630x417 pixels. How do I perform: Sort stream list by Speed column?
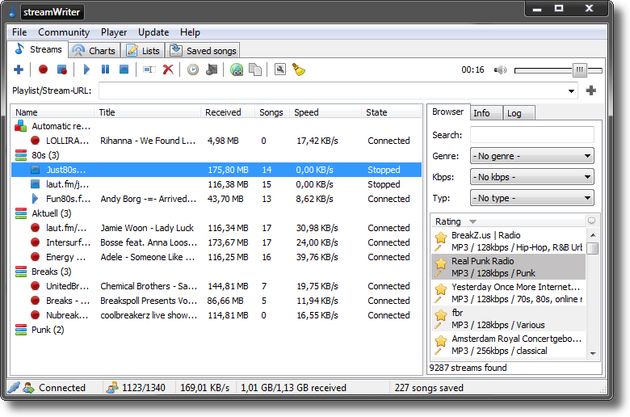325,112
